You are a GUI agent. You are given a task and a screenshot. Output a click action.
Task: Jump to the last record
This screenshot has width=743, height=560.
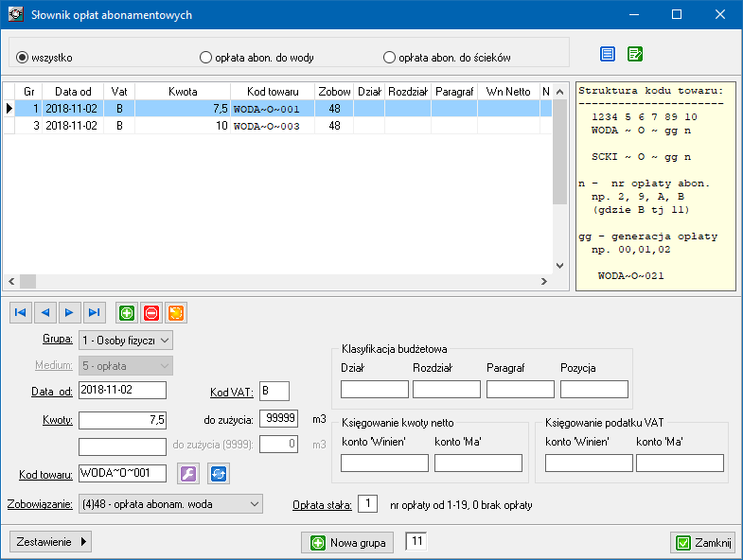pos(94,311)
